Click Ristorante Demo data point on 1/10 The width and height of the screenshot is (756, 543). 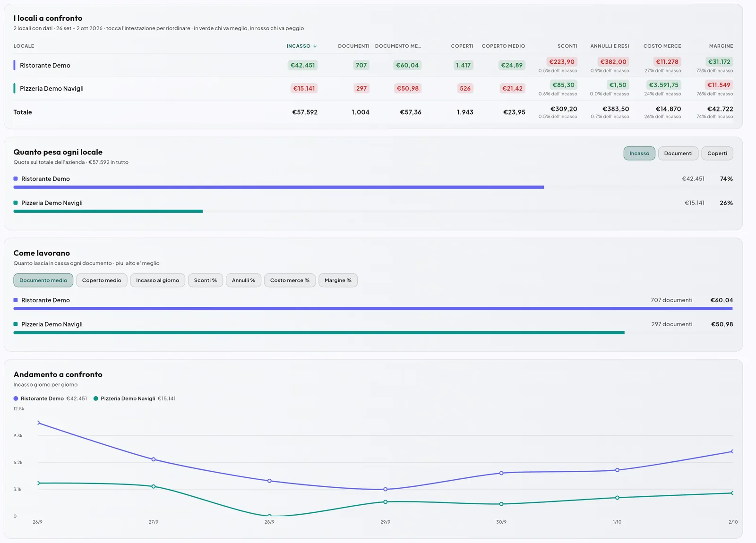[617, 470]
